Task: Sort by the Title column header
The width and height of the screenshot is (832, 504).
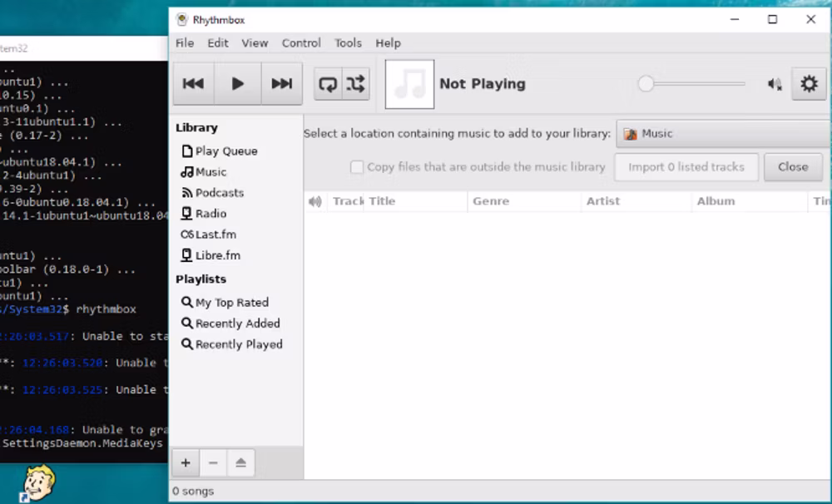Action: 416,201
